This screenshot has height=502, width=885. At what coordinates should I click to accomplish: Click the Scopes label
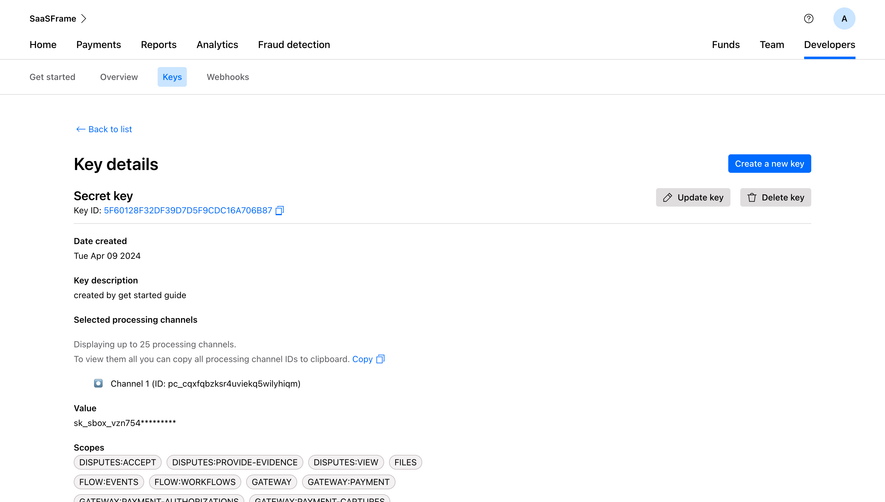coord(89,448)
